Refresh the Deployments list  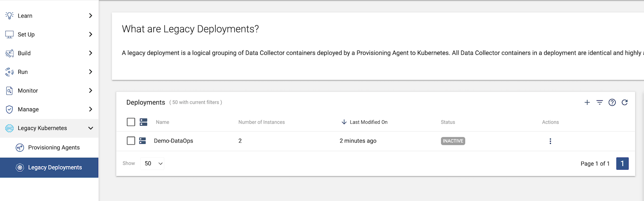coord(625,102)
